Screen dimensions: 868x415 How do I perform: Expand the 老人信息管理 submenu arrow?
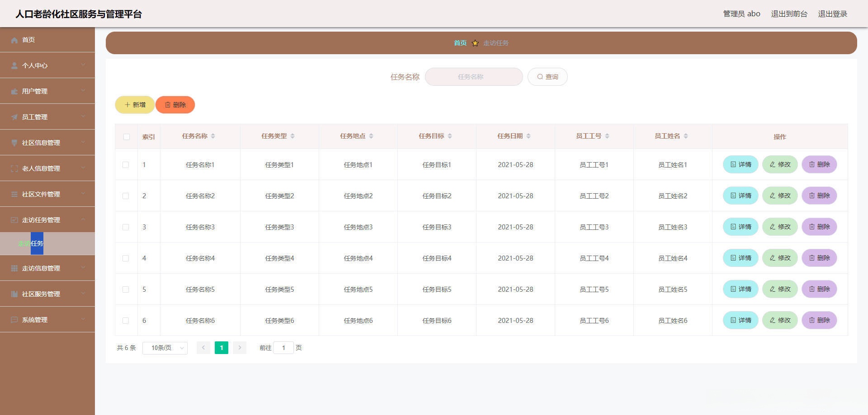[x=83, y=168]
